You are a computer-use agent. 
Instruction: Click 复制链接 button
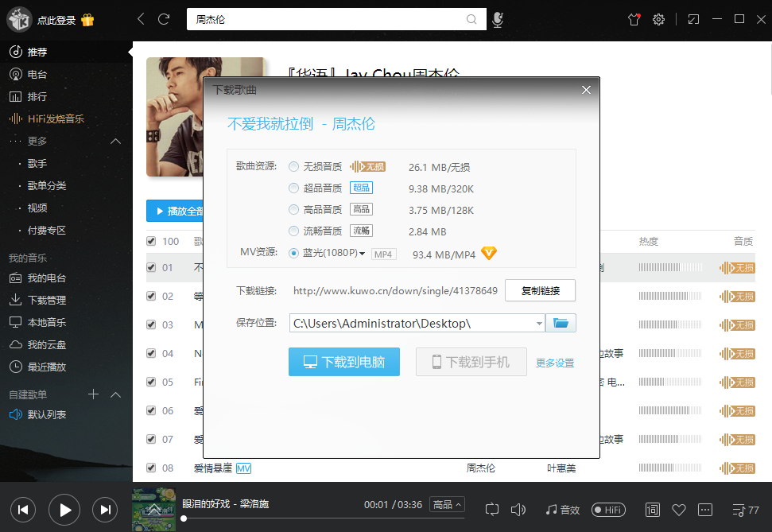click(x=540, y=290)
